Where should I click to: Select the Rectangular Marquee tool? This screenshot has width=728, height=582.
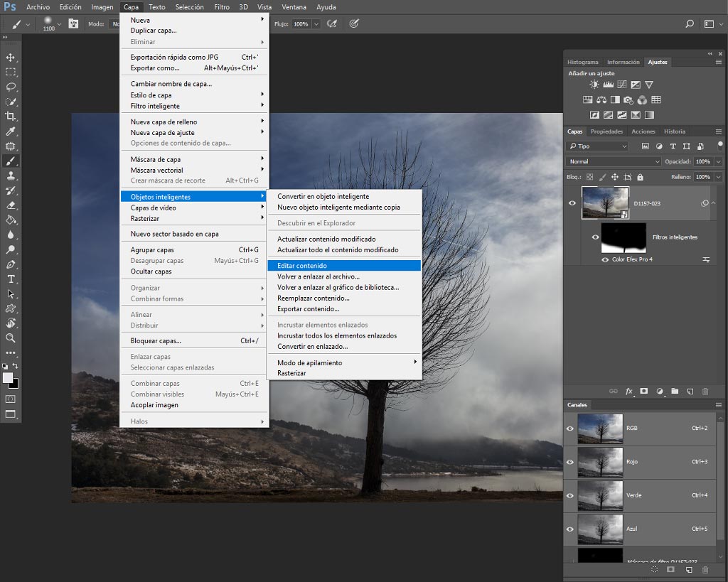[x=10, y=72]
